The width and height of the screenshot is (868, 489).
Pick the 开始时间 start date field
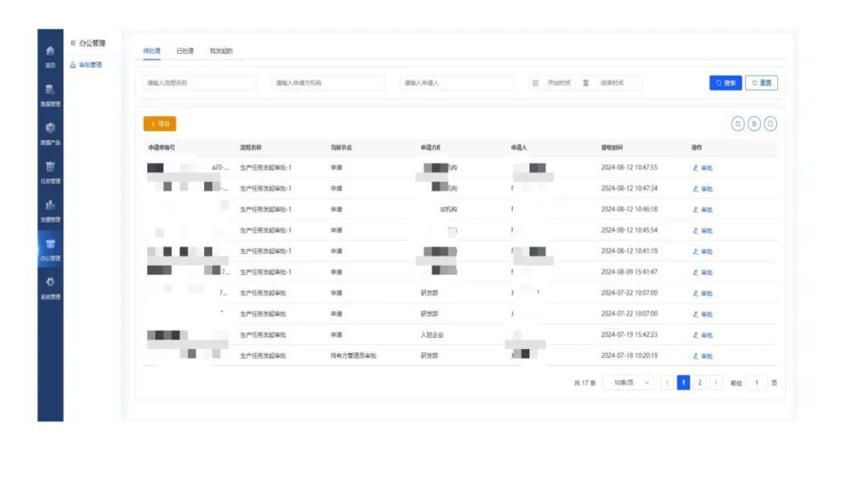click(559, 83)
